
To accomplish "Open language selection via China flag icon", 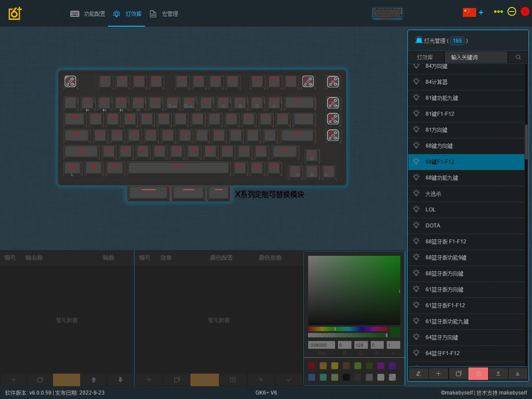I will (x=469, y=12).
